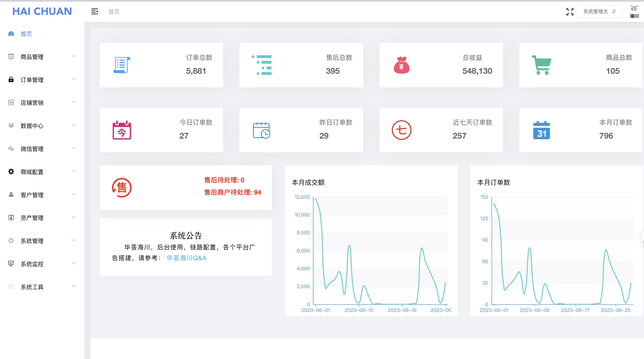The width and height of the screenshot is (644, 359).
Task: Open the 系统工具 menu
Action: [42, 287]
